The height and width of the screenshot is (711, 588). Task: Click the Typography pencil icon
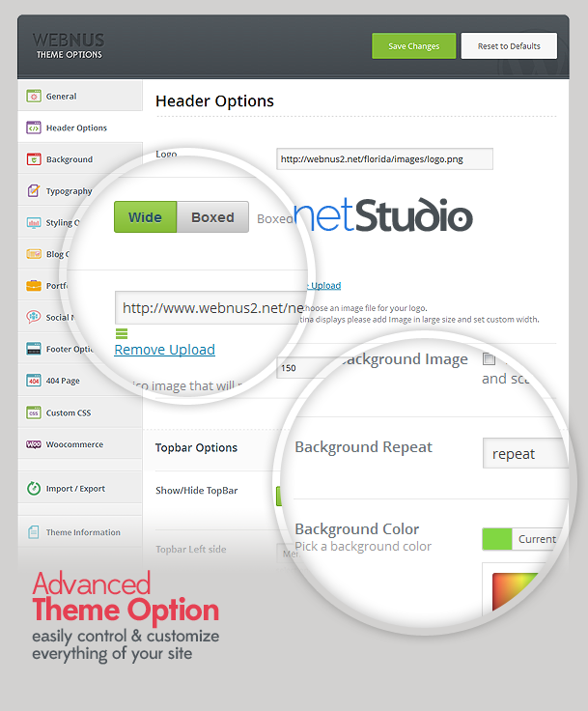coord(34,191)
